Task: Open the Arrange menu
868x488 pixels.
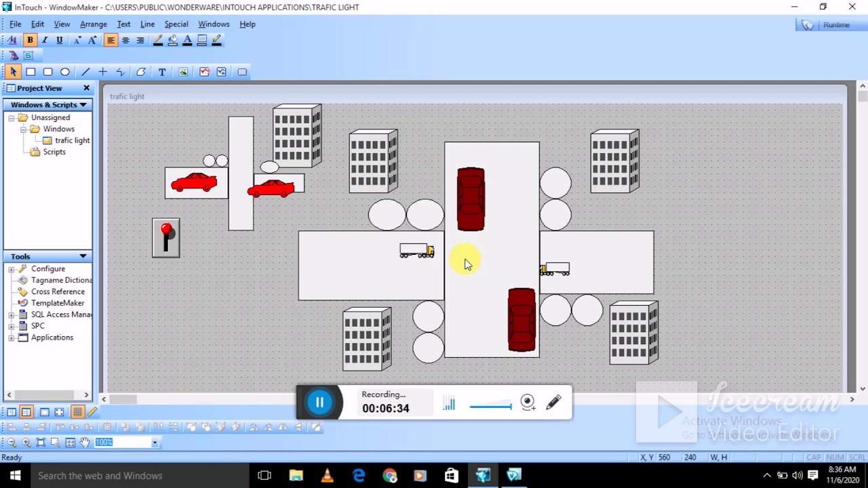Action: tap(94, 24)
